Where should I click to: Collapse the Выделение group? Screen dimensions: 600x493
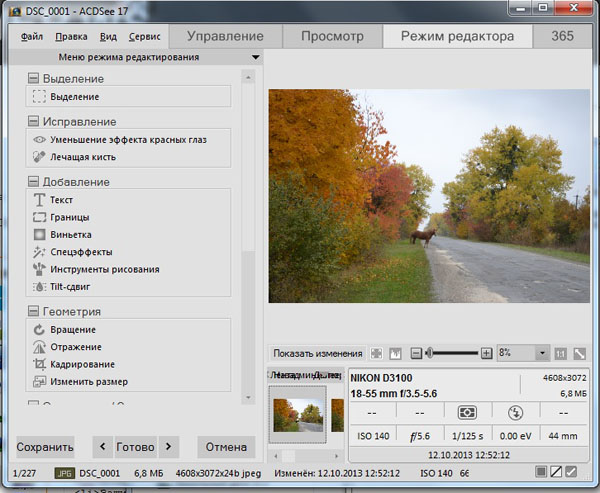pyautogui.click(x=34, y=78)
